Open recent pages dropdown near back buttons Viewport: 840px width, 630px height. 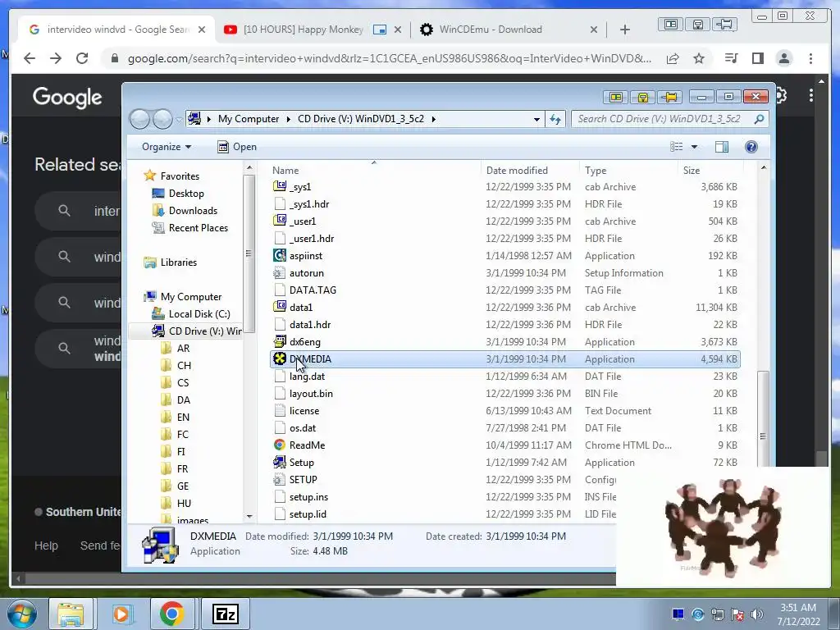pos(178,120)
